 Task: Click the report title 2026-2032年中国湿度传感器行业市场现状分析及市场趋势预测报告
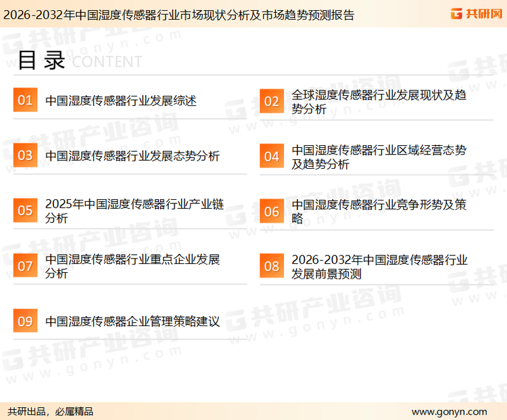pyautogui.click(x=179, y=15)
